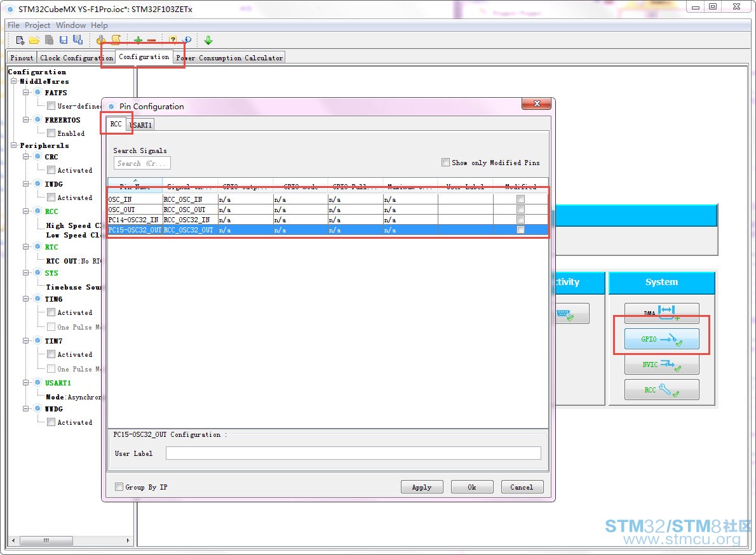Click the FREERTOS middleware icon

tap(37, 119)
